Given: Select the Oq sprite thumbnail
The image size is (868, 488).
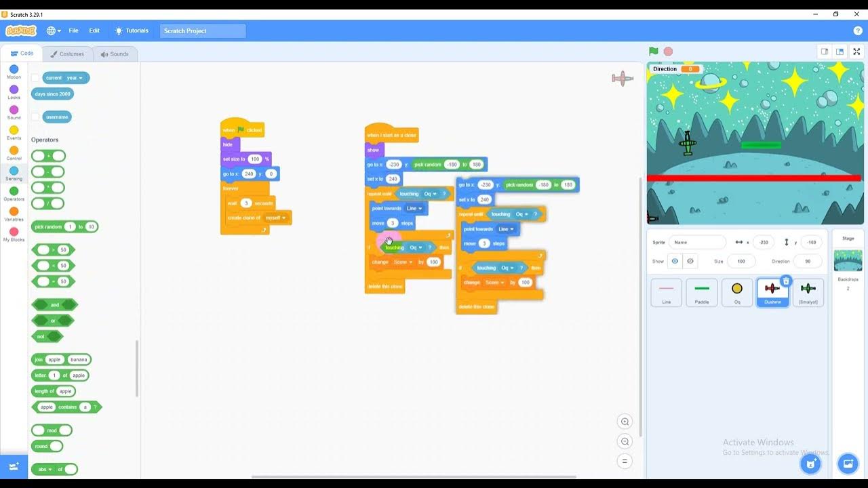Looking at the screenshot, I should click(737, 292).
